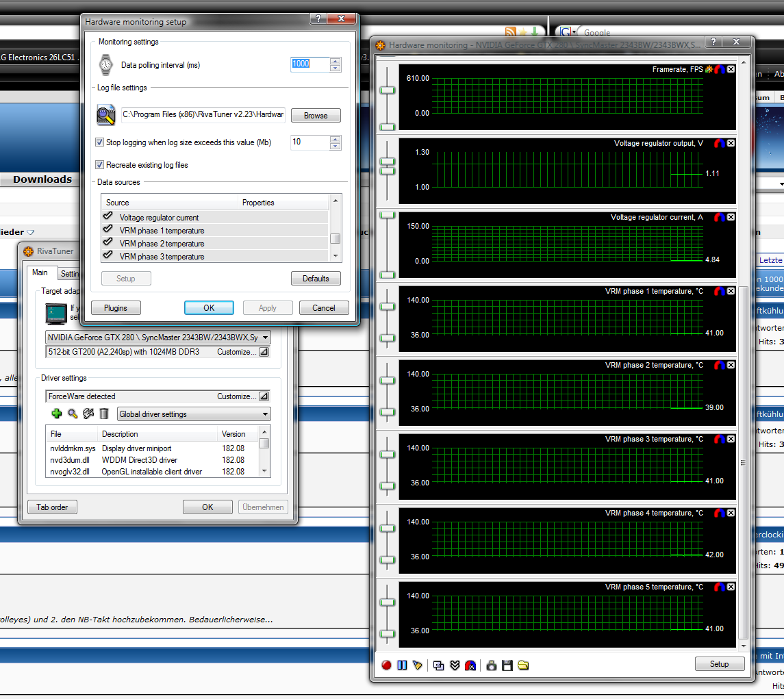This screenshot has height=699, width=784.
Task: Open Plugins in Hardware monitoring setup
Action: click(x=116, y=308)
